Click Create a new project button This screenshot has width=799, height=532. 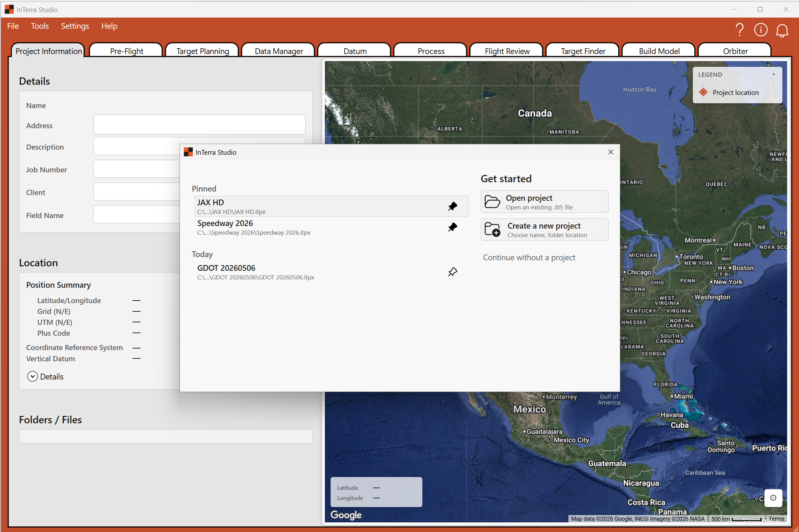[544, 230]
